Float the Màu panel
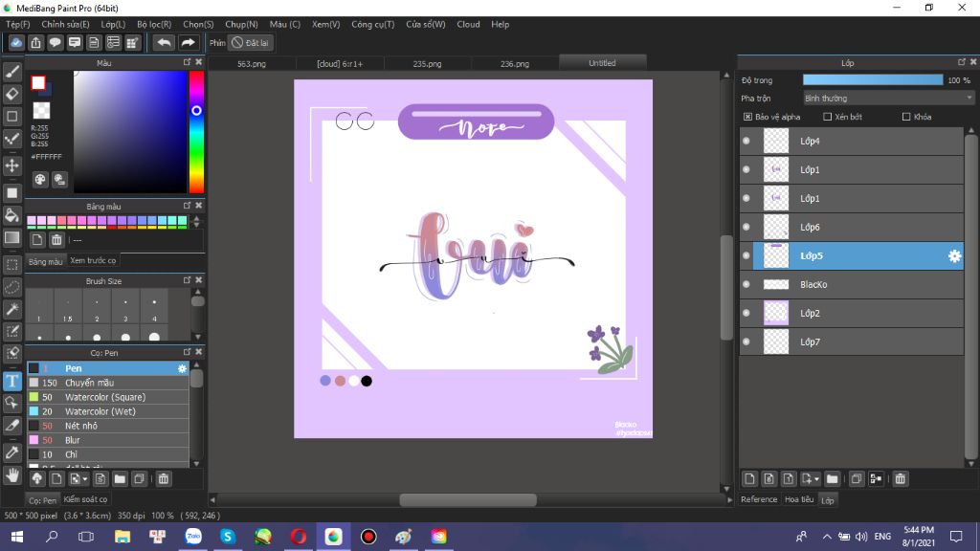Viewport: 980px width, 551px height. point(187,62)
